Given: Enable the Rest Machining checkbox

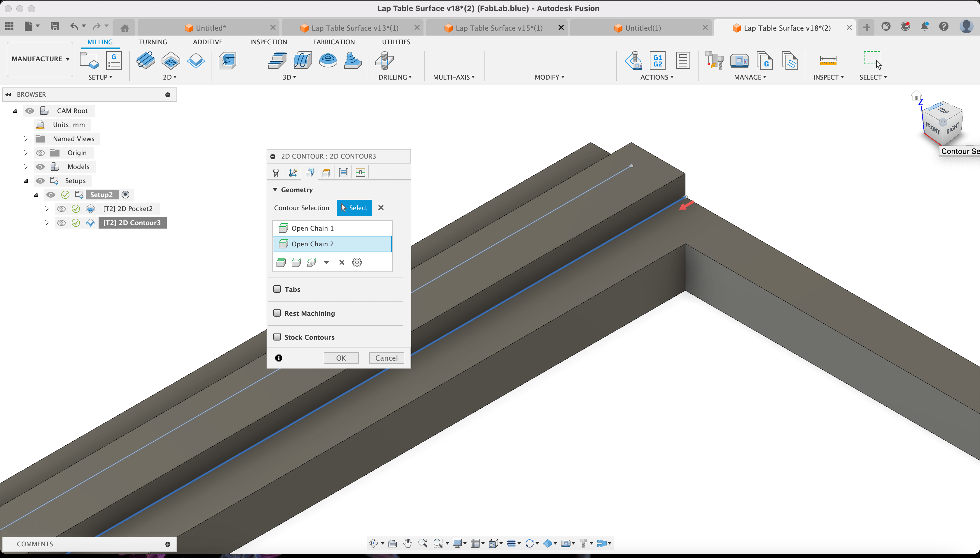Looking at the screenshot, I should pyautogui.click(x=277, y=313).
